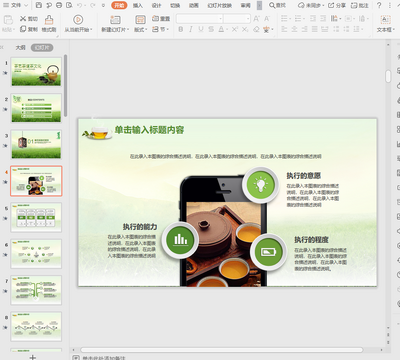Click the Reset (重置) slide button
Image resolution: width=400 pixels, height=360 pixels.
tap(161, 19)
